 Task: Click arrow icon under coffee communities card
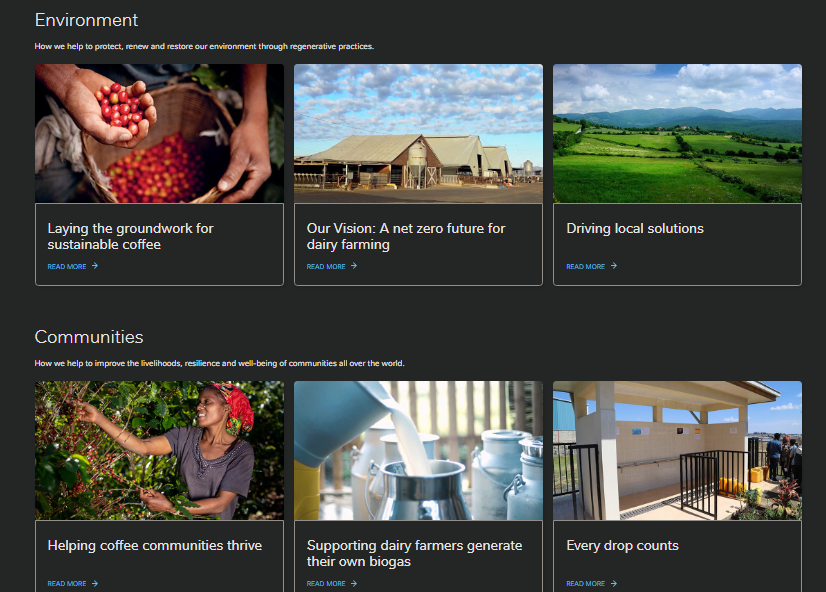(x=95, y=583)
